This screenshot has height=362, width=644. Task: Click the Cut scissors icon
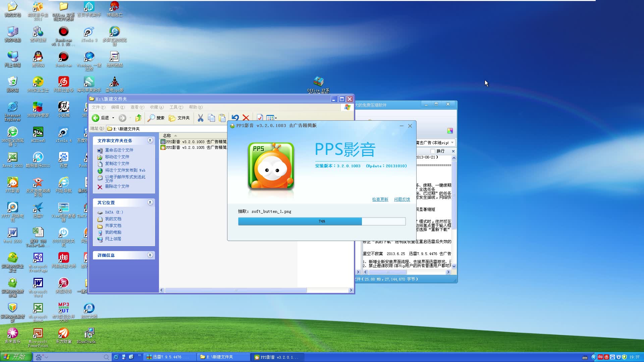[201, 118]
